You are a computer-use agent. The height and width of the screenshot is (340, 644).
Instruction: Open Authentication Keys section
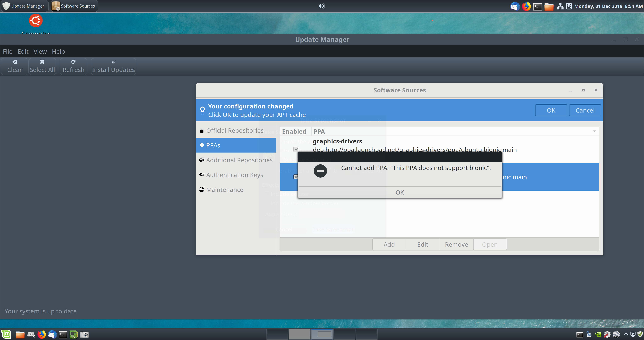(236, 175)
